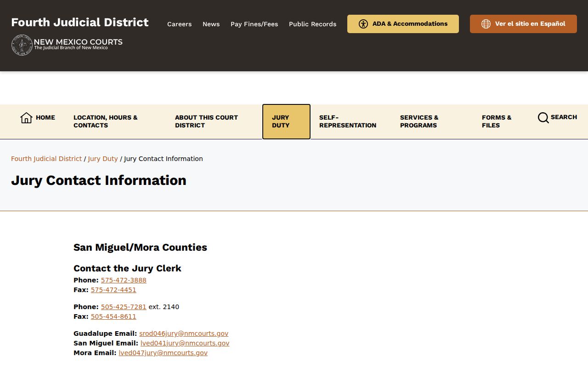The width and height of the screenshot is (588, 368).
Task: Email srod046jury@nmcourts.gov
Action: click(x=184, y=333)
